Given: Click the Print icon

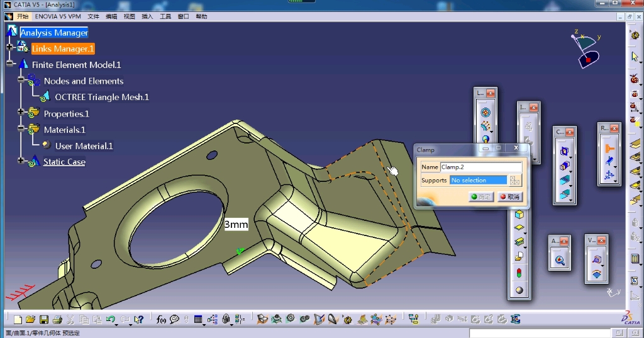Looking at the screenshot, I should pos(57,320).
